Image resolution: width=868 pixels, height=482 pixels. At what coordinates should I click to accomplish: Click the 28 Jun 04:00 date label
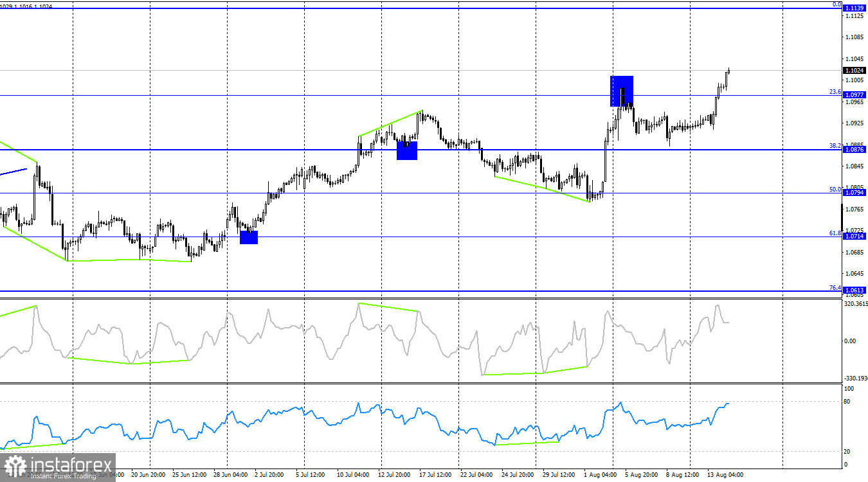231,475
